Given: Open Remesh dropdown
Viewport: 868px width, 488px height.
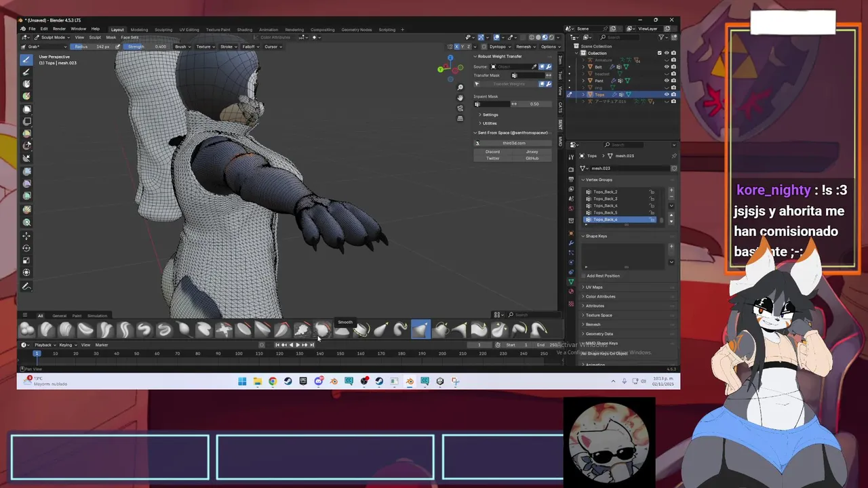Looking at the screenshot, I should (x=525, y=47).
